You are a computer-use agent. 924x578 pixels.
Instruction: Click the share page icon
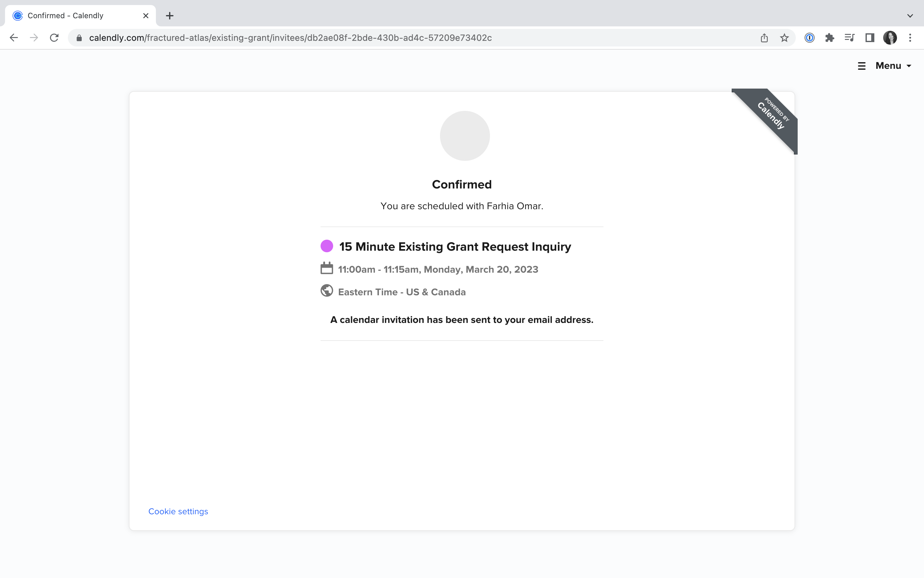[x=764, y=37]
